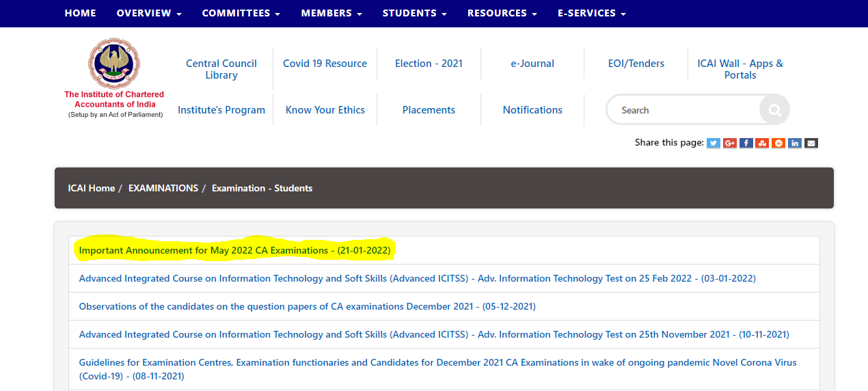Share this page on StumbleUpon
The width and height of the screenshot is (868, 391).
coord(762,143)
